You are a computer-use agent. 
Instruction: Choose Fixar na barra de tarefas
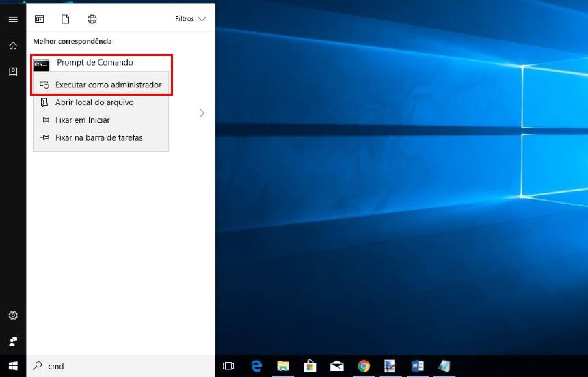98,137
